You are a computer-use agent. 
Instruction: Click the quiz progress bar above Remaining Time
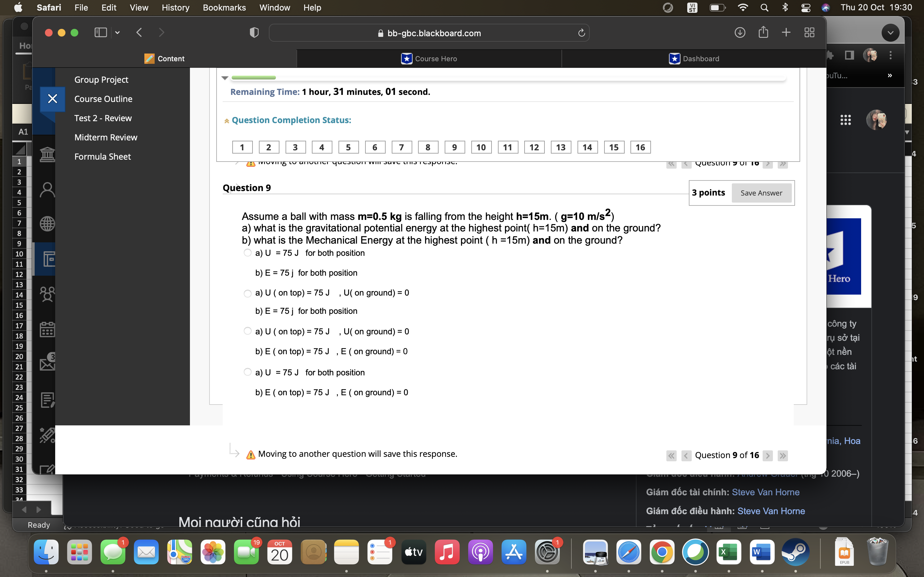[254, 78]
